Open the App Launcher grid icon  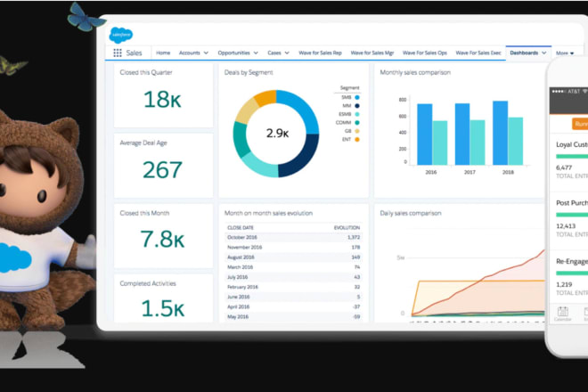[x=118, y=53]
